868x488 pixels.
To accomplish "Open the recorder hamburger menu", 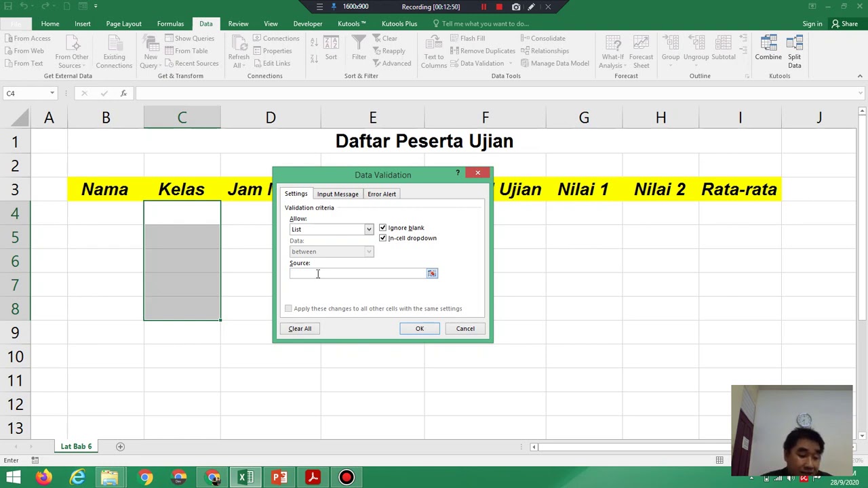I will tap(319, 7).
